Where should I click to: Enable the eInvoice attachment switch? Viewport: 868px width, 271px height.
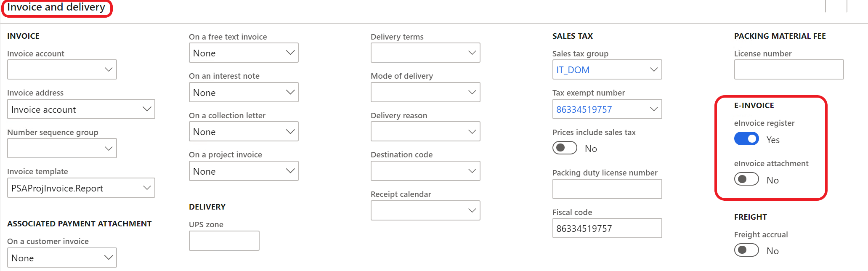coord(746,179)
